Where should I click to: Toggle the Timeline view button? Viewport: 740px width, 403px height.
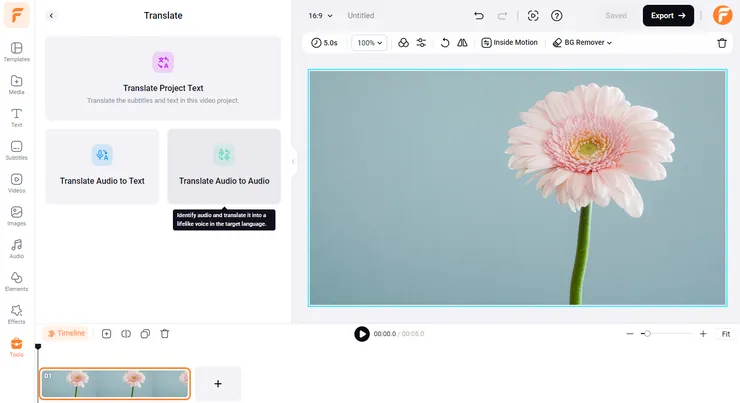[65, 333]
